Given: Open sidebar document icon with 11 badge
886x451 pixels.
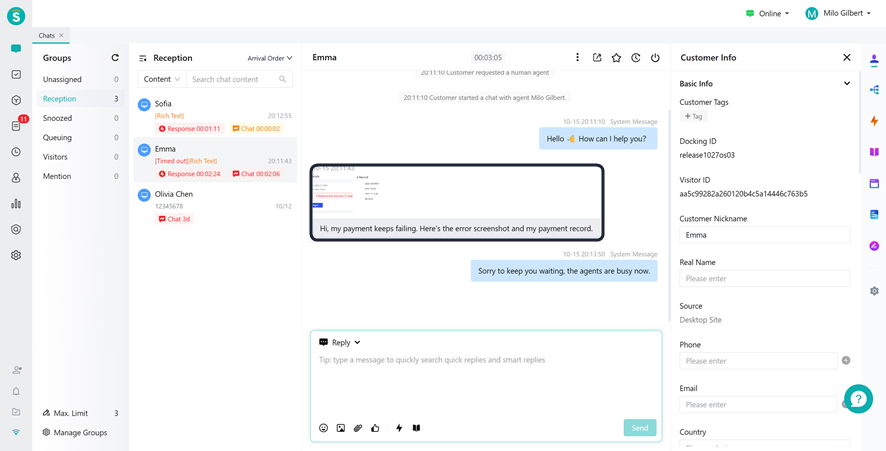Looking at the screenshot, I should (x=16, y=125).
